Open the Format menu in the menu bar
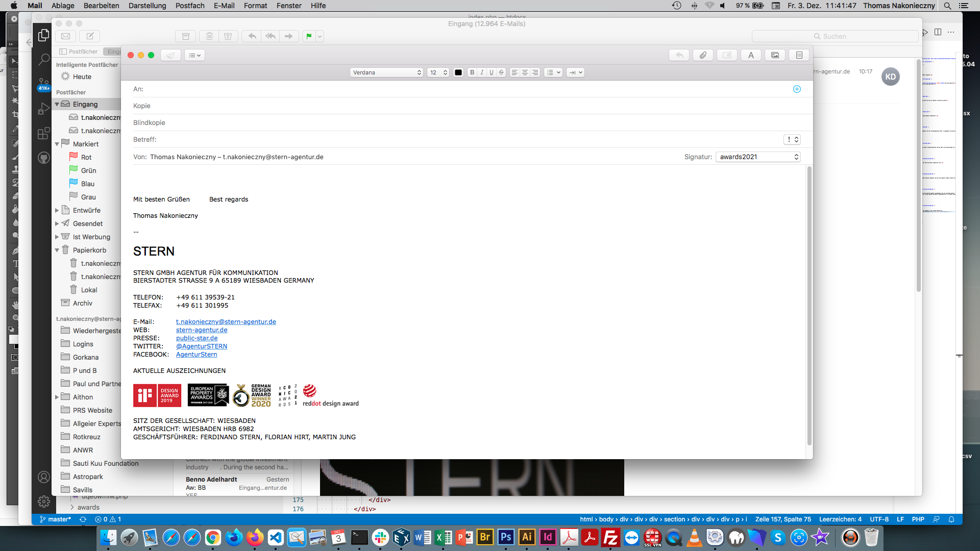Screen dimensions: 980x551 [255, 6]
